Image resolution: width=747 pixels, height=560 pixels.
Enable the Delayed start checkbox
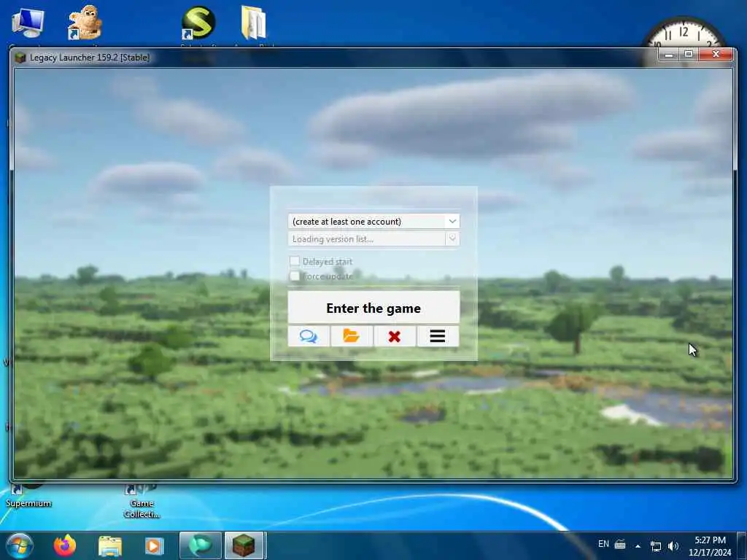point(295,261)
